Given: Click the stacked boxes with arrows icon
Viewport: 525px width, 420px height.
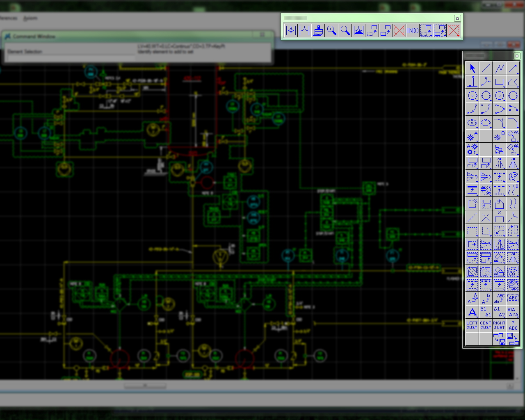Looking at the screenshot, I should click(500, 149).
